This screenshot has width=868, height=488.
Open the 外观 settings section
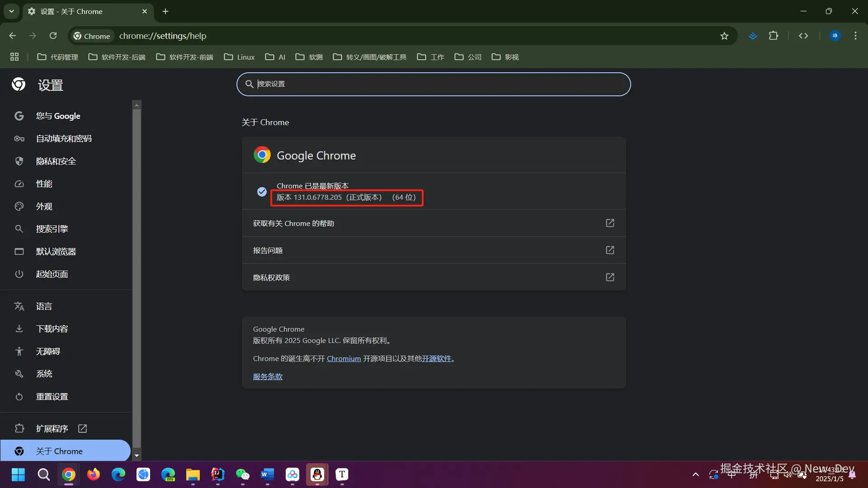[x=44, y=206]
